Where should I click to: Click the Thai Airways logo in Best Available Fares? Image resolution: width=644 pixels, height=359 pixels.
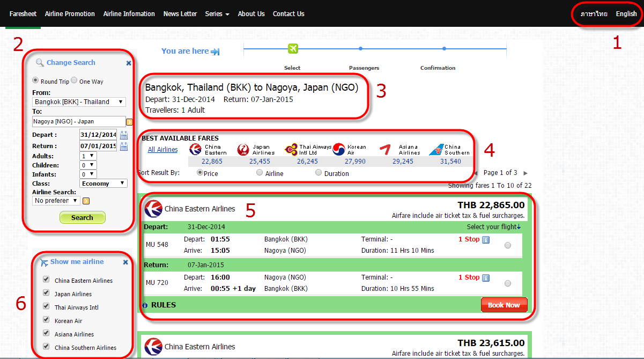(291, 149)
